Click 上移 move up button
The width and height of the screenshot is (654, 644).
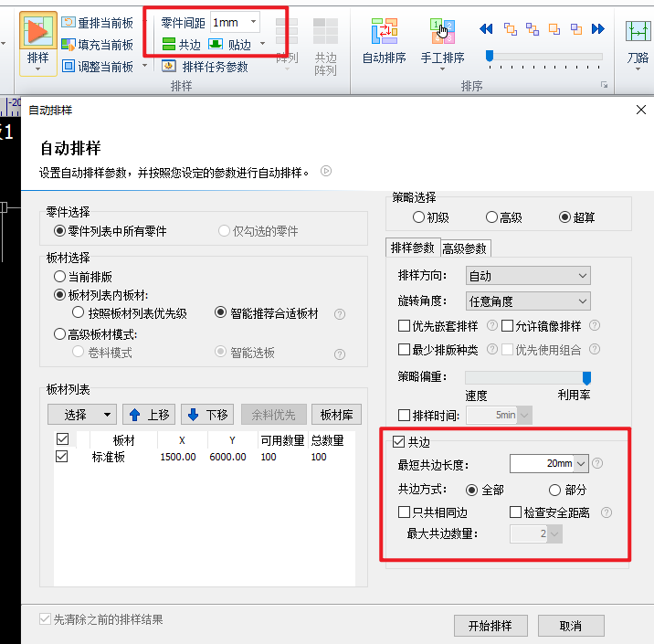(x=149, y=414)
